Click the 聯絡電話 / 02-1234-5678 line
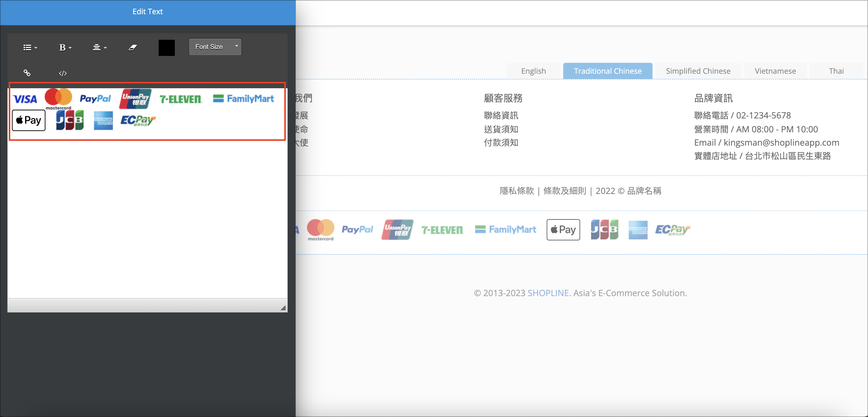868x417 pixels. click(742, 115)
